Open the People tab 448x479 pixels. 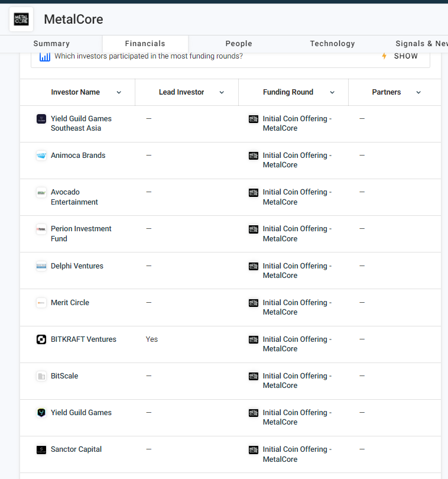[239, 44]
